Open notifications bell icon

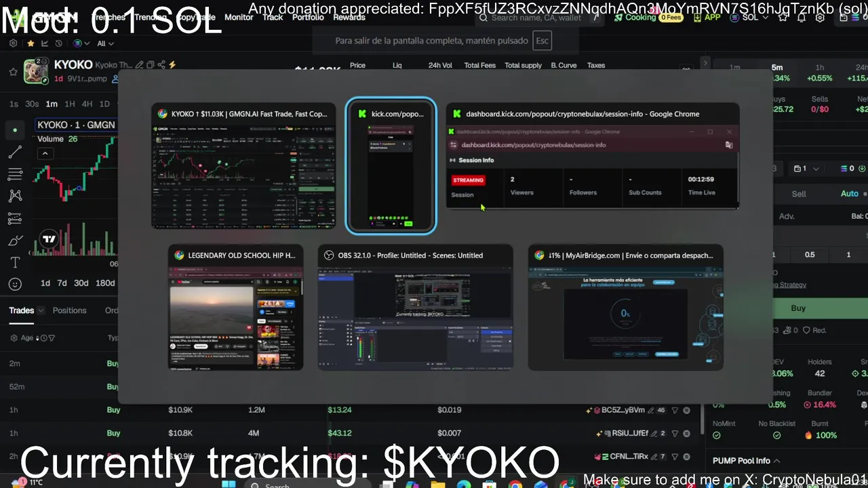(x=802, y=18)
